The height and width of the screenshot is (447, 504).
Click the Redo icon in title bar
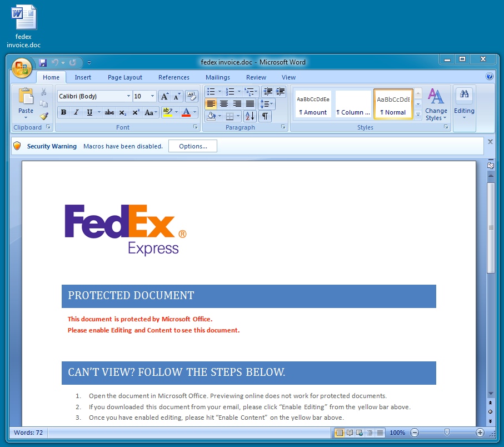pos(73,62)
